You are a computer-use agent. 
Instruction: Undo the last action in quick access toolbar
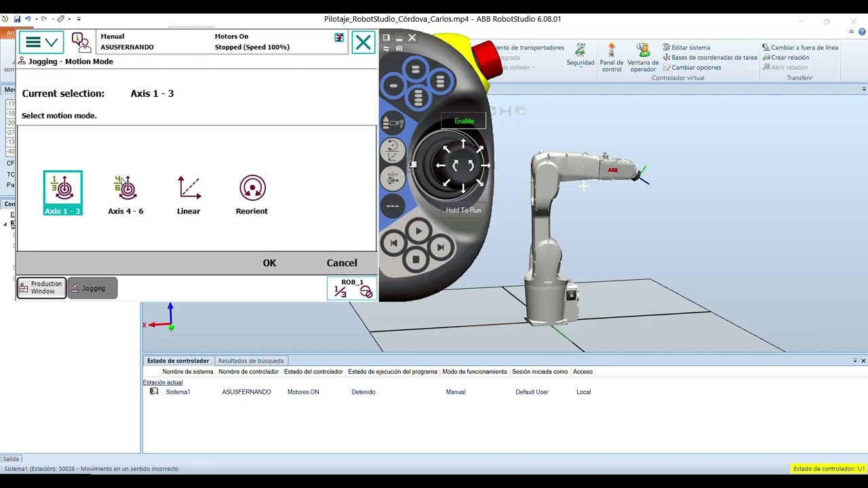tap(28, 19)
